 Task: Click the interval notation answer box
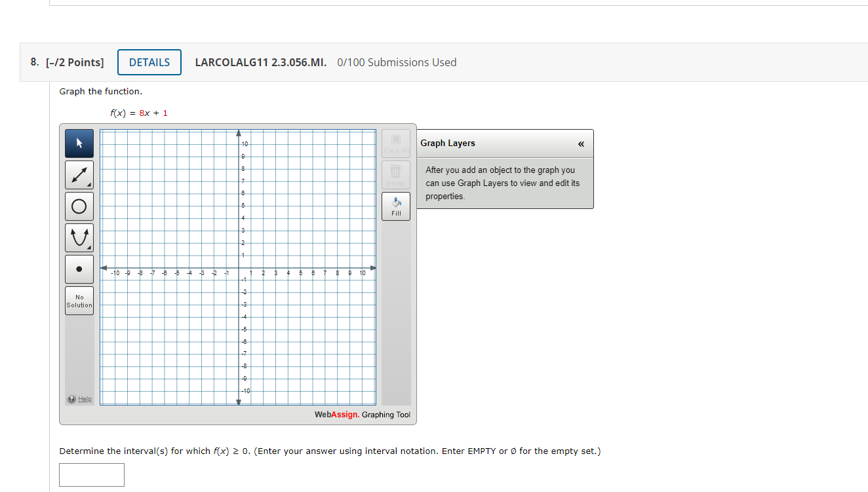(91, 474)
